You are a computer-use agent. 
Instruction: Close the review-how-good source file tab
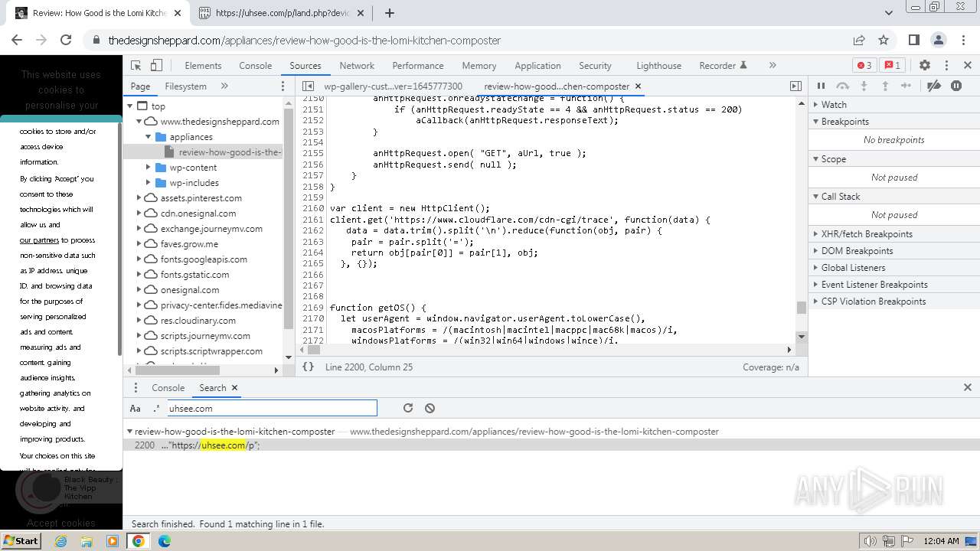coord(638,86)
